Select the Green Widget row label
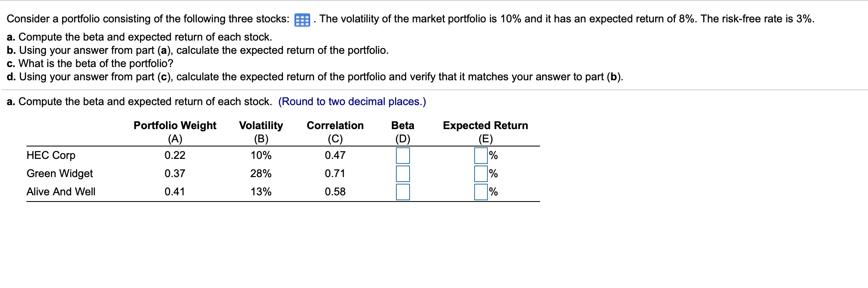868x288 pixels. [x=60, y=174]
